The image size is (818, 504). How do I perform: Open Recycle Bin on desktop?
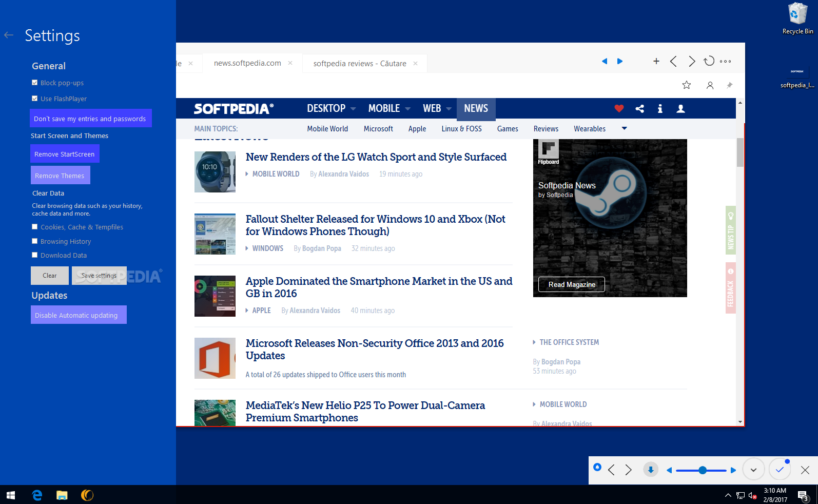pyautogui.click(x=797, y=19)
